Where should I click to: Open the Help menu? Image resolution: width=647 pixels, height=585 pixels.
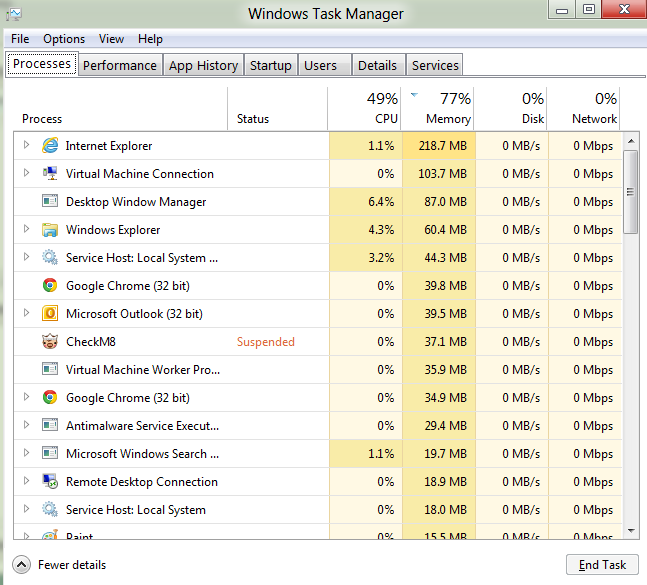tap(150, 39)
